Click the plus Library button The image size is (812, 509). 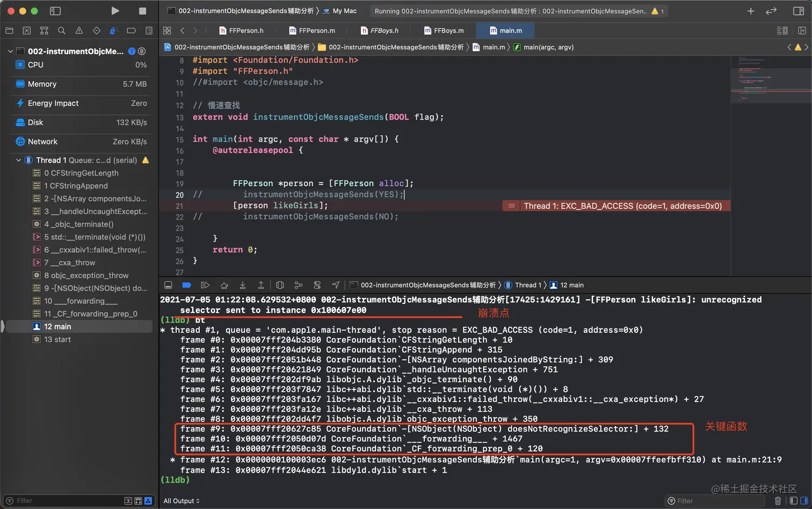tap(751, 11)
